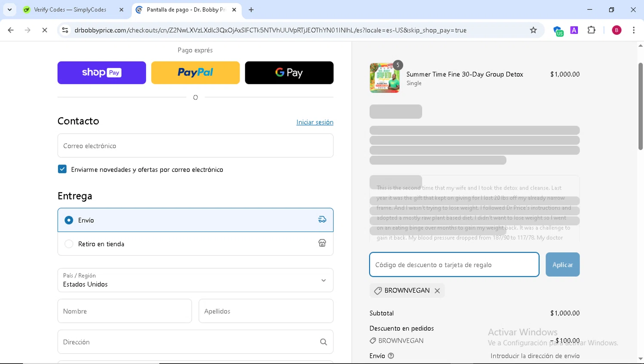Uncheck Enviarme novedades y ofertas checkbox

click(62, 169)
